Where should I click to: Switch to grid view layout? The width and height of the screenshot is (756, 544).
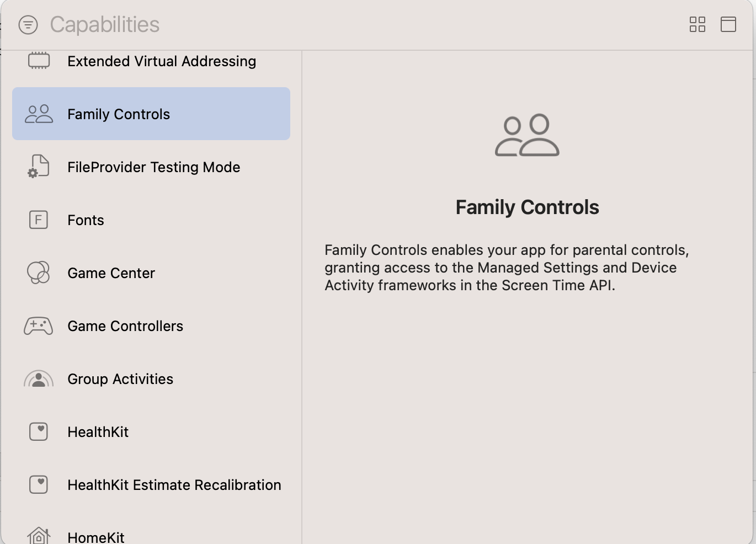point(697,24)
